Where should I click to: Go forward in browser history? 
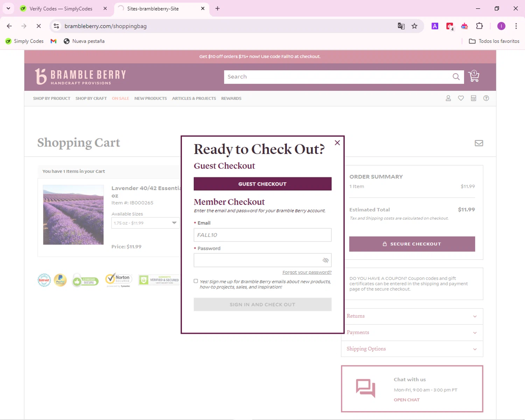pyautogui.click(x=24, y=26)
